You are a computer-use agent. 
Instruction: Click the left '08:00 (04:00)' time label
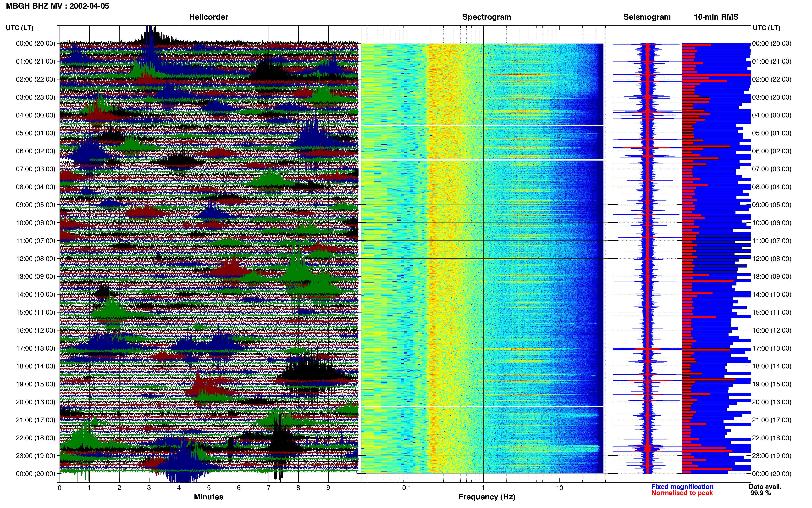[x=36, y=187]
